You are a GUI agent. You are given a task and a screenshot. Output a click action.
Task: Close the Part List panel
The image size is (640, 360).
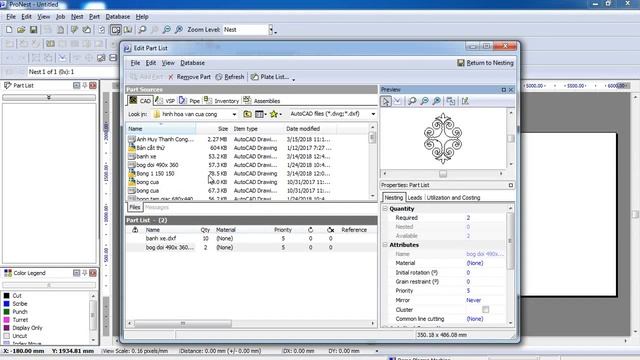[x=93, y=85]
